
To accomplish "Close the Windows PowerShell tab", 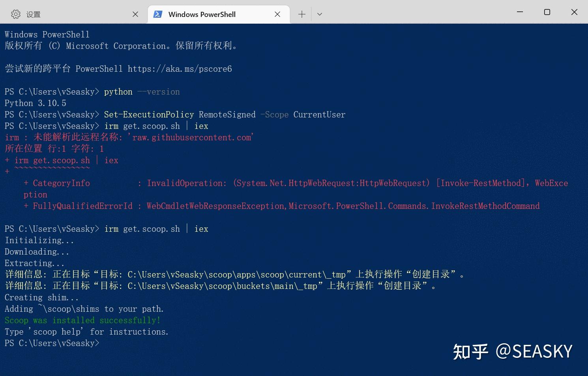I will coord(277,14).
